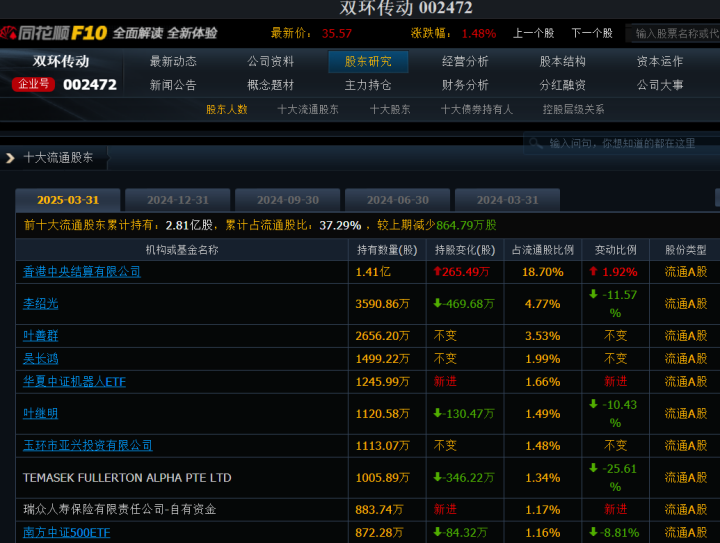The image size is (720, 543).
Task: Focus the stock name search input
Action: point(674,33)
